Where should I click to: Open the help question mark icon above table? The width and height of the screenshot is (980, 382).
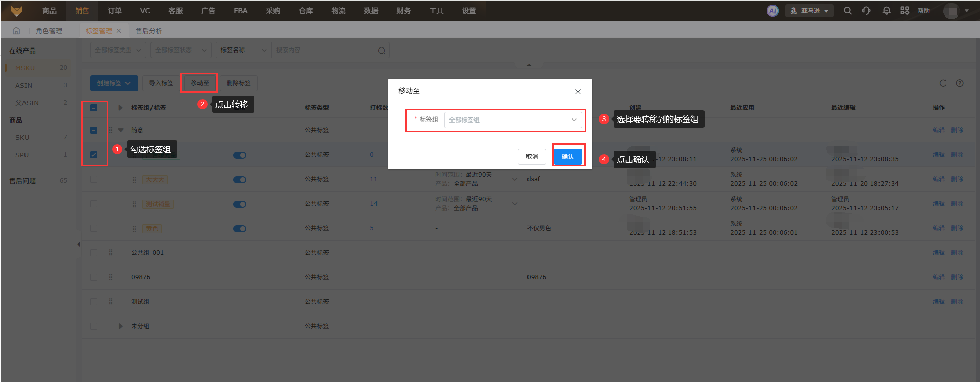coord(960,83)
